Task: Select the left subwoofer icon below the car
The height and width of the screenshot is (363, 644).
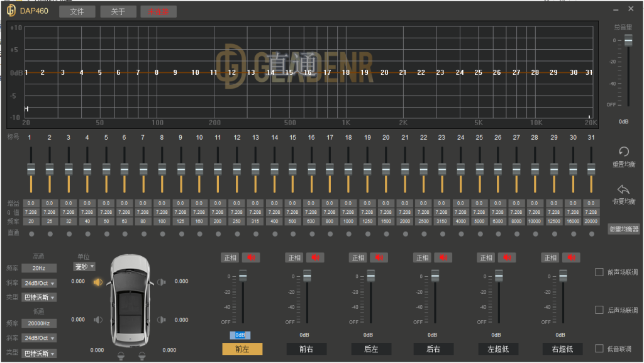Action: [x=121, y=355]
